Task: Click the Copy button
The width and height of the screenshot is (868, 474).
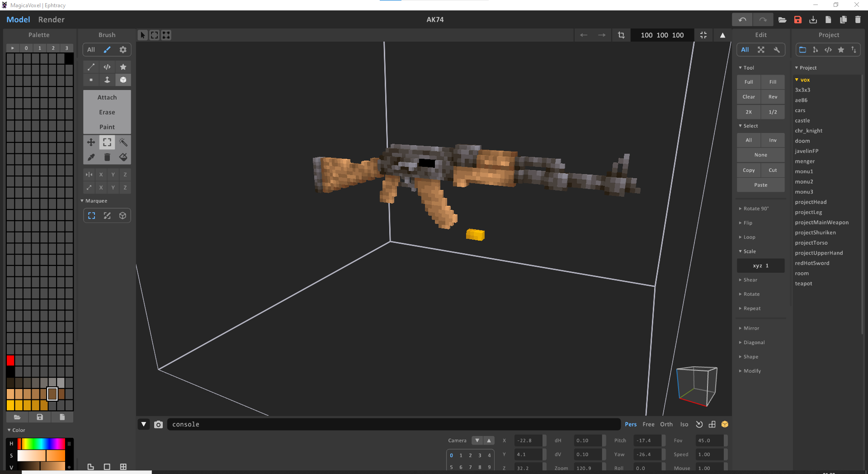Action: click(749, 170)
